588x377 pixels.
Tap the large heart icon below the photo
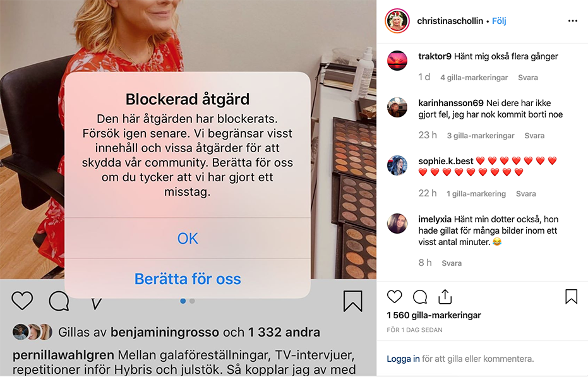point(23,301)
